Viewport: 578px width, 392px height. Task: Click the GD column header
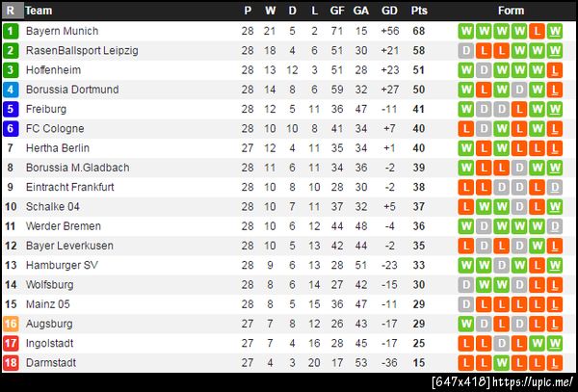[x=389, y=11]
